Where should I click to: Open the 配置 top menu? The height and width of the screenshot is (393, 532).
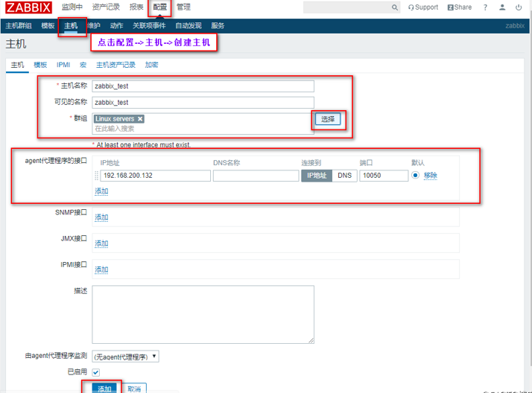[x=159, y=7]
